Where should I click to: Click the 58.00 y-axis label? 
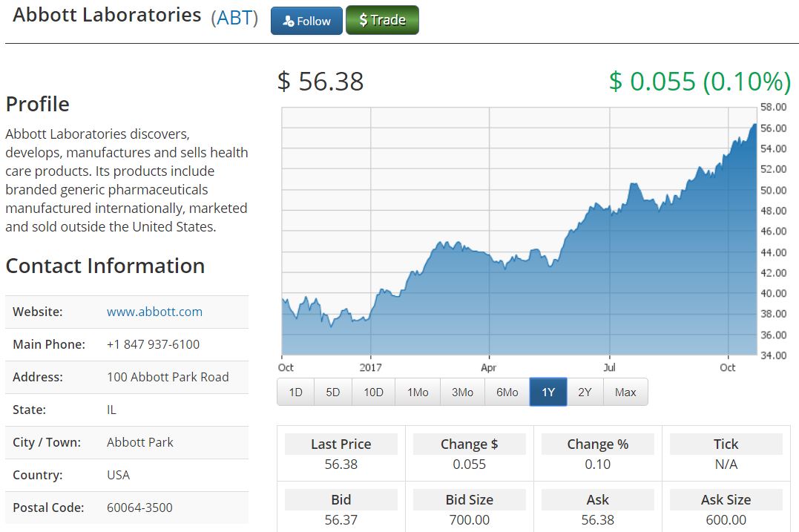click(x=774, y=107)
